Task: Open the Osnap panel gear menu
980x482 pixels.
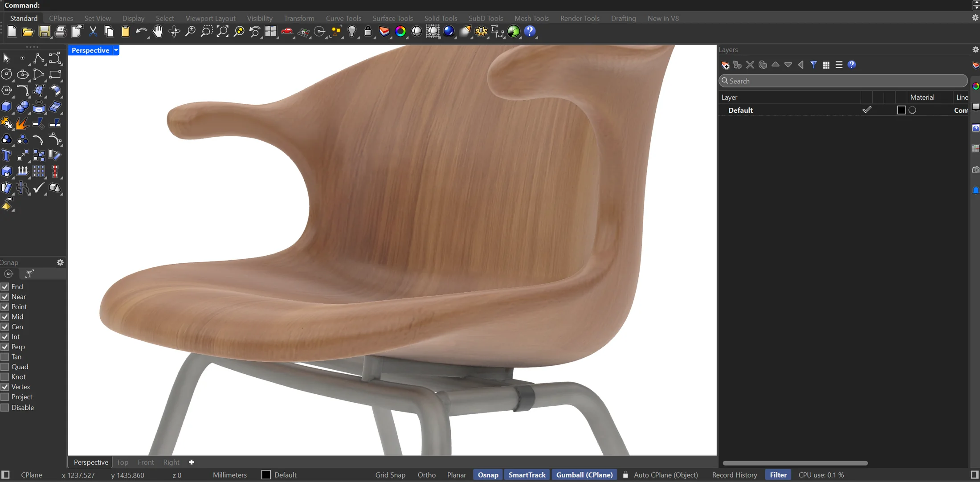Action: pyautogui.click(x=60, y=262)
